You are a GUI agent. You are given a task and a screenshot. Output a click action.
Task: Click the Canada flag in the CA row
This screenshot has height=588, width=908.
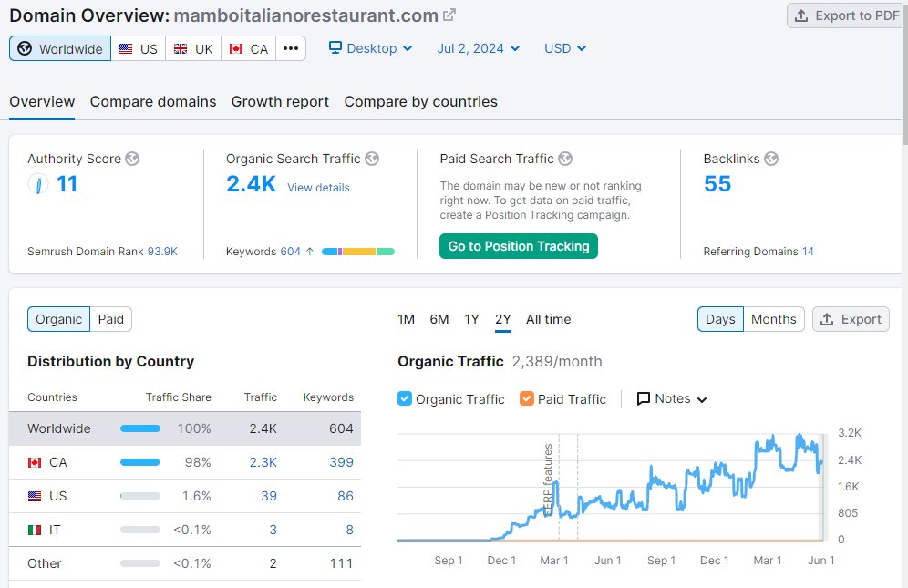coord(35,462)
